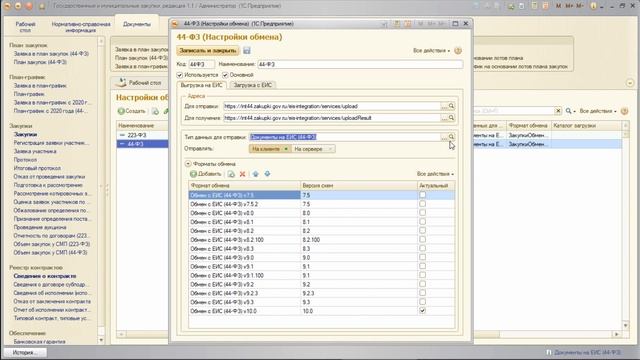Check Актуальный for v9.3 format row
The height and width of the screenshot is (360, 640).
[x=422, y=302]
